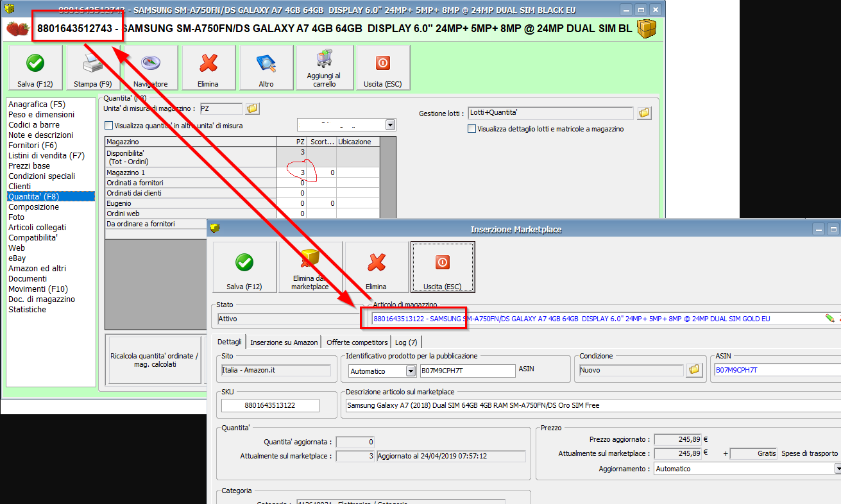The image size is (841, 504).
Task: Click the Ubicazione column header
Action: point(358,142)
